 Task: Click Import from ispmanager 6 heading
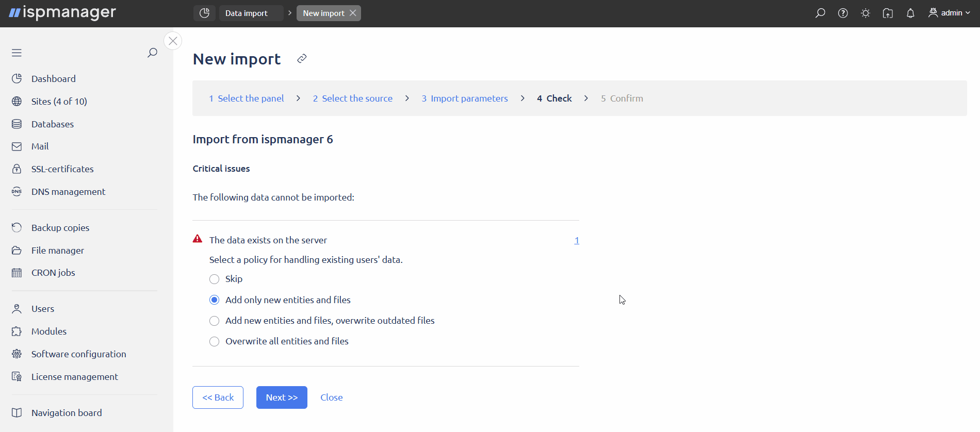pyautogui.click(x=263, y=140)
